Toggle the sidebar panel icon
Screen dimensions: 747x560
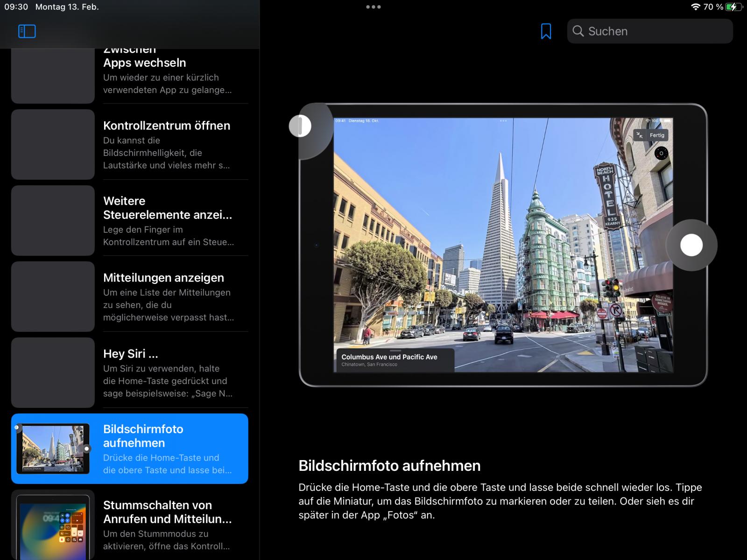[x=27, y=31]
